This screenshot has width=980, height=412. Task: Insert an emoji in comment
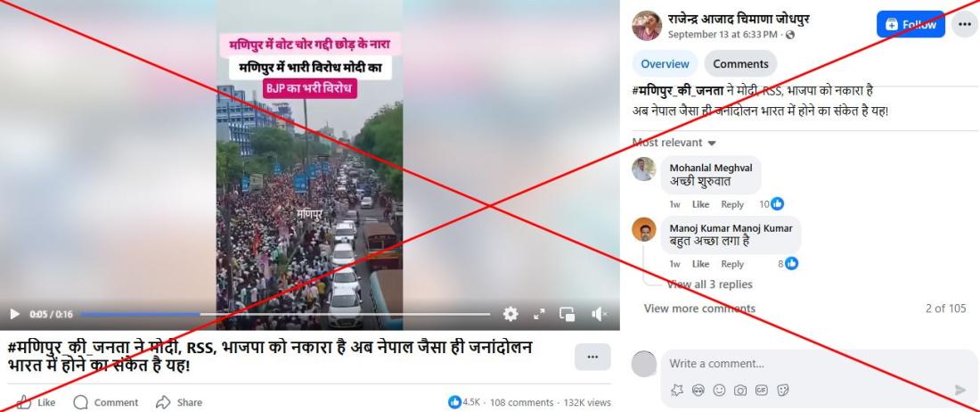click(719, 390)
